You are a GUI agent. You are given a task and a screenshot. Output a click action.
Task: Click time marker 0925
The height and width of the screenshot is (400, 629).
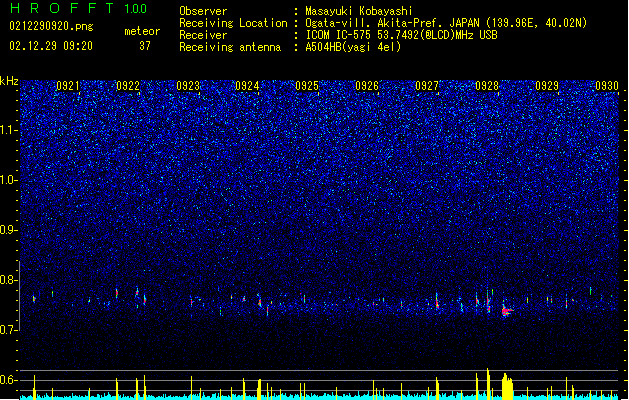[307, 86]
